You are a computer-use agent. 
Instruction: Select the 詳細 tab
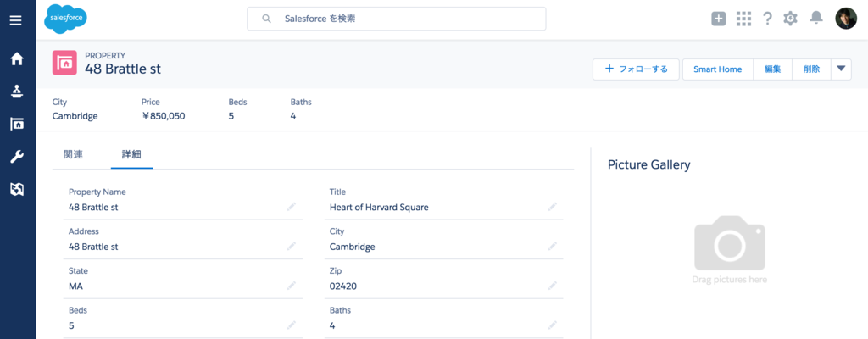(x=131, y=154)
